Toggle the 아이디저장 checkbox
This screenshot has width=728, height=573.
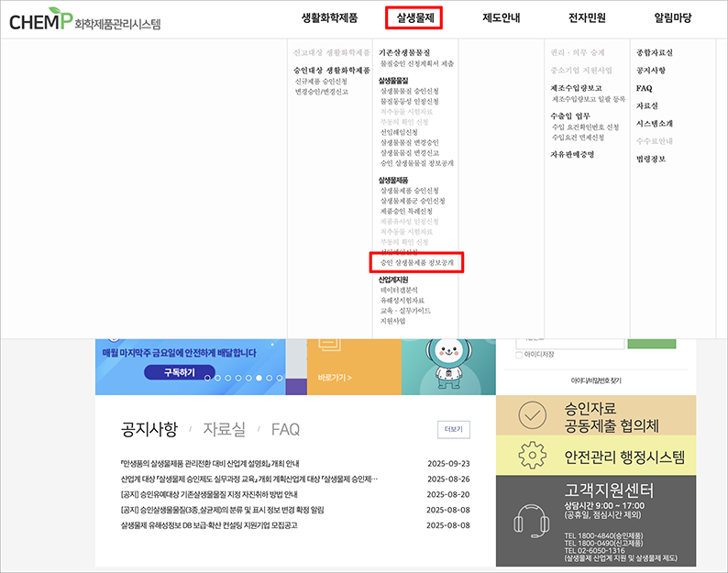(519, 355)
